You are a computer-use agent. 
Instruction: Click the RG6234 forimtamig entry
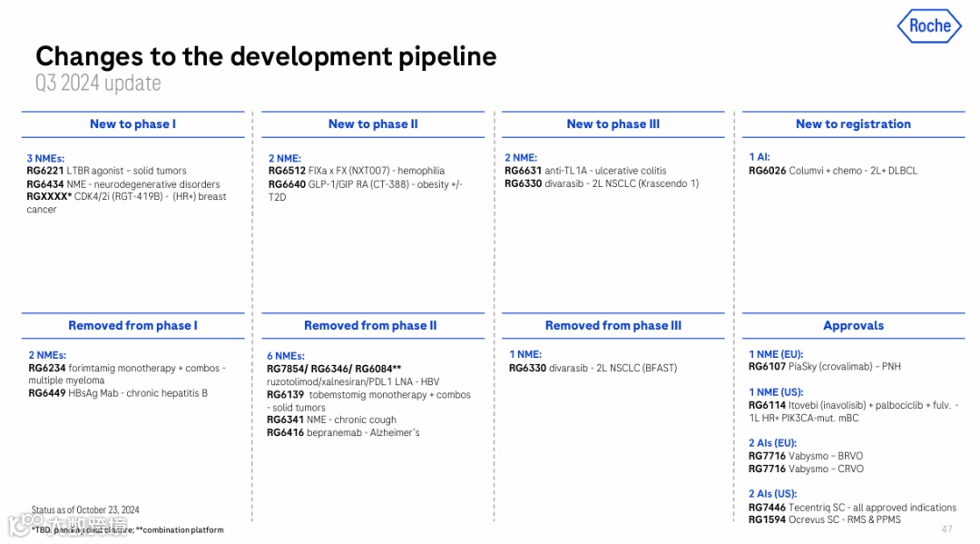pyautogui.click(x=127, y=374)
